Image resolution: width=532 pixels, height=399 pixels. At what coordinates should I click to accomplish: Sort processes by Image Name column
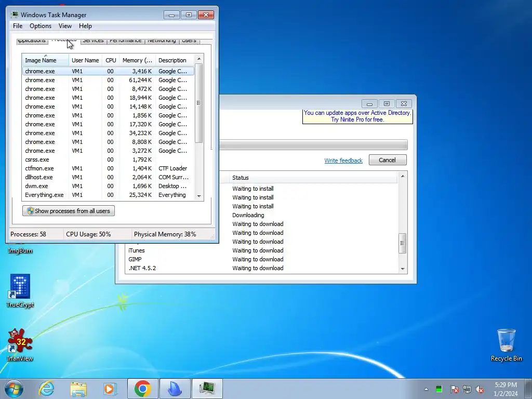coord(46,60)
